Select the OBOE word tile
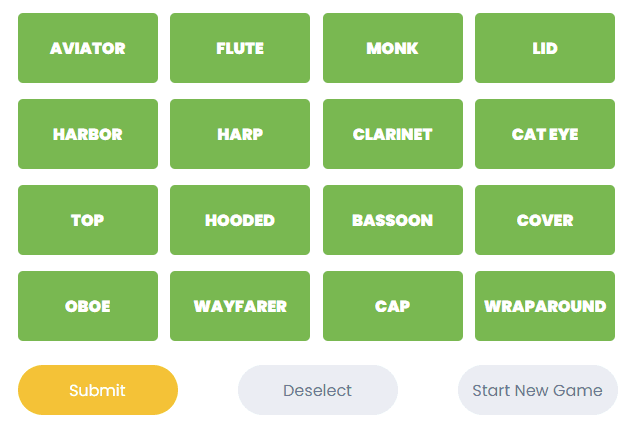 (x=88, y=306)
